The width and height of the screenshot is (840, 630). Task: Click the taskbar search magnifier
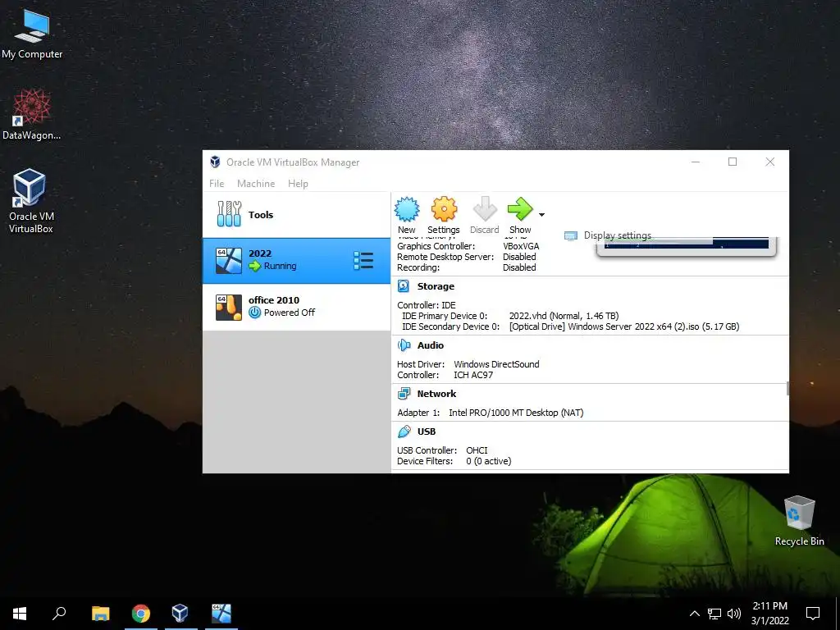(59, 614)
